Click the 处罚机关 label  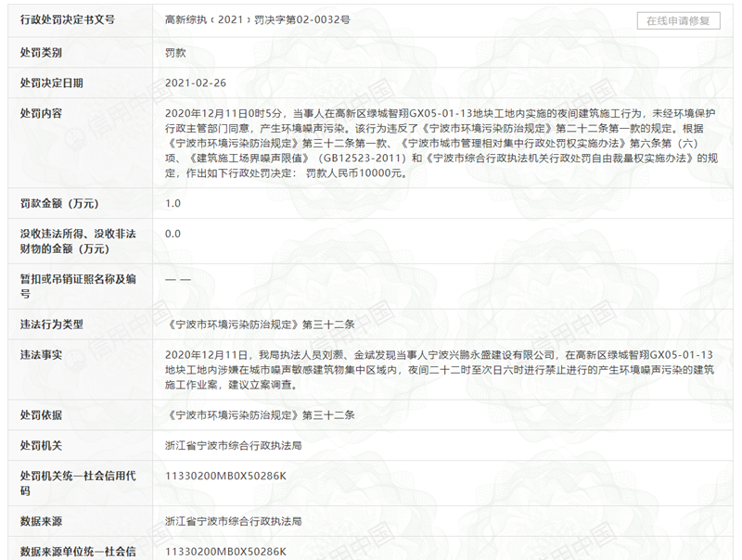point(41,446)
